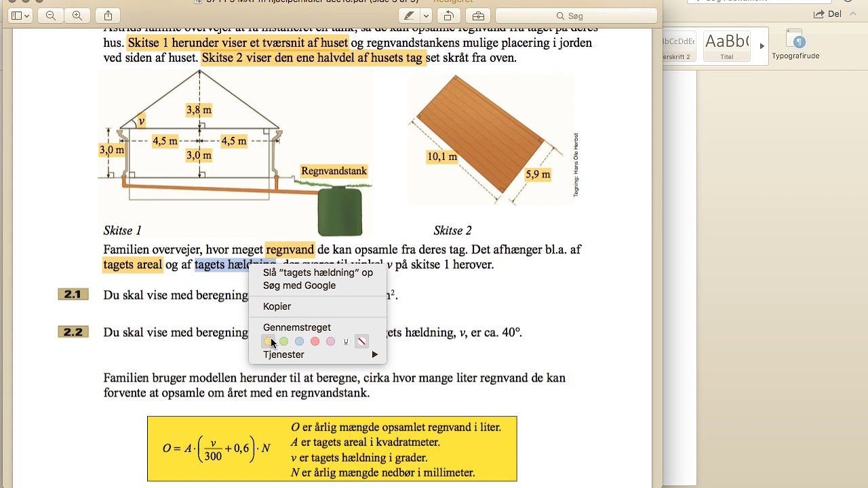The image size is (868, 488).
Task: Choose Søg med Google menu entry
Action: click(317, 285)
